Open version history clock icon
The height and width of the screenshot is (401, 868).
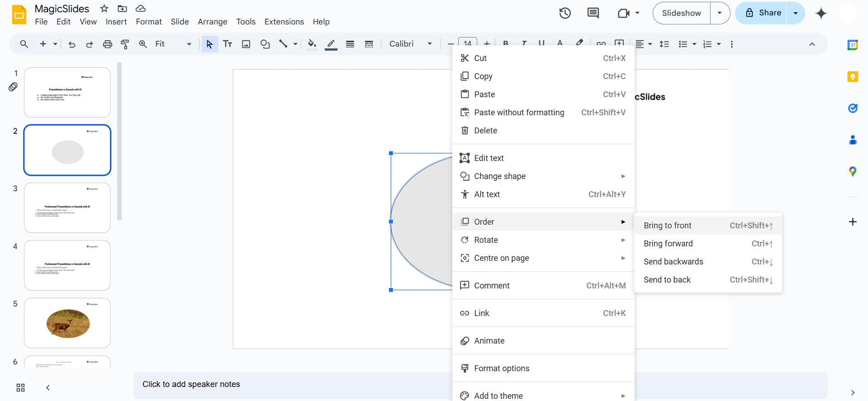point(565,13)
